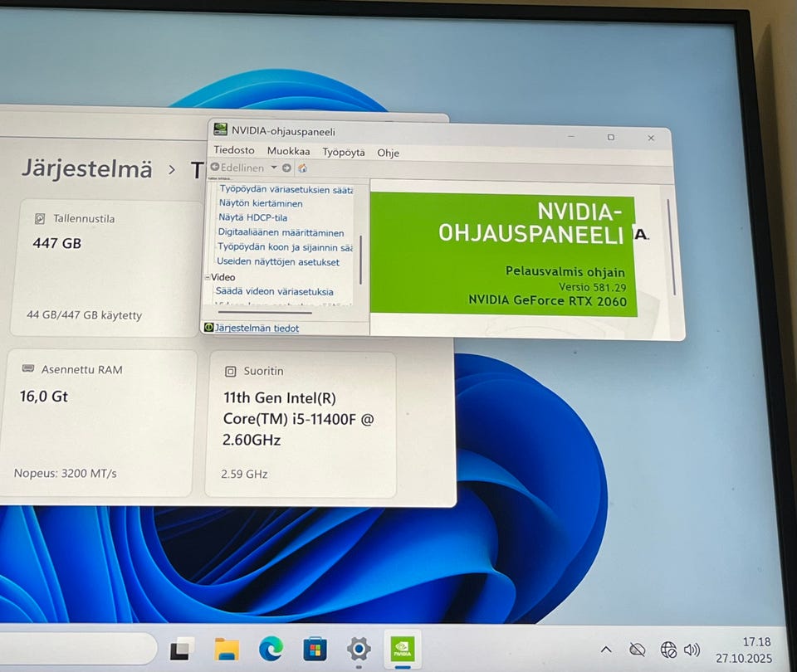This screenshot has width=797, height=672.
Task: Click the forward arrow icon
Action: (x=286, y=168)
